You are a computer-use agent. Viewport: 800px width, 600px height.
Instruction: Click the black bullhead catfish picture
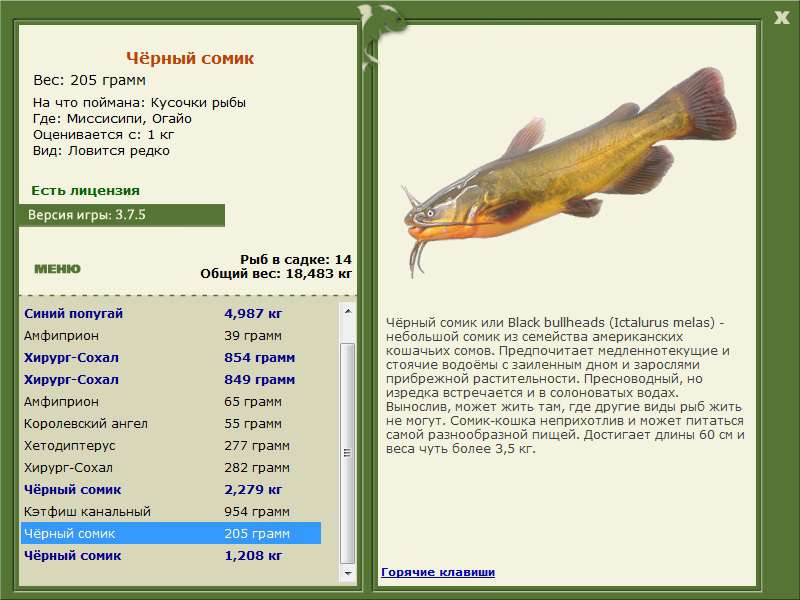[569, 171]
